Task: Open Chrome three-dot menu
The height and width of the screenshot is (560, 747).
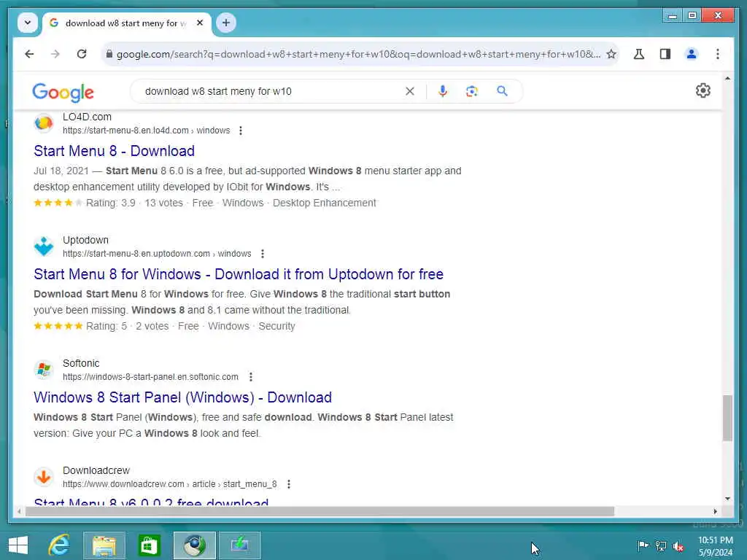Action: tap(718, 54)
